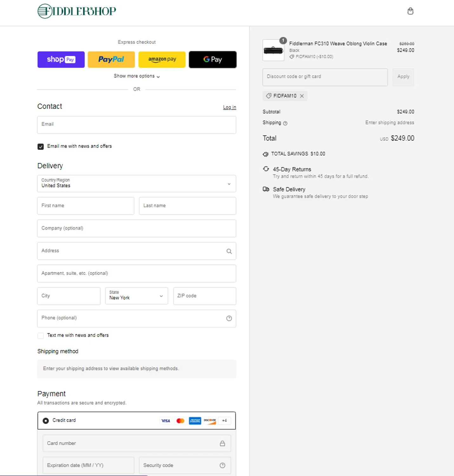Focus the Card number field
Image resolution: width=454 pixels, height=476 pixels.
click(137, 443)
